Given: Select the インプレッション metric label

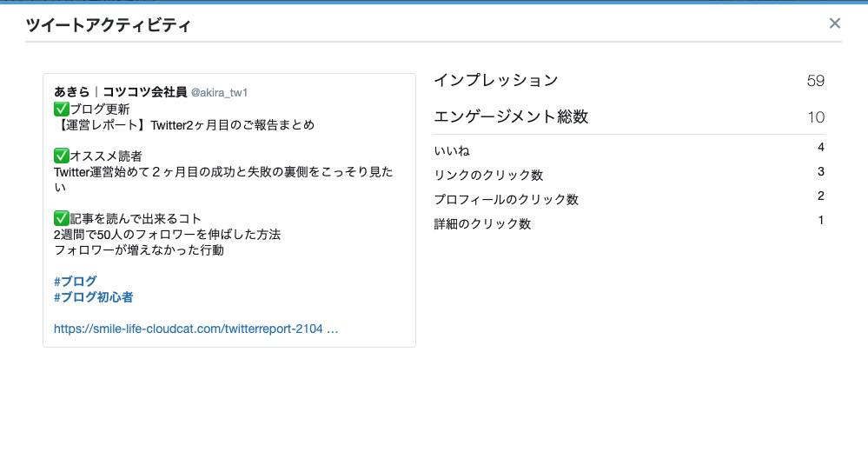Looking at the screenshot, I should tap(495, 81).
